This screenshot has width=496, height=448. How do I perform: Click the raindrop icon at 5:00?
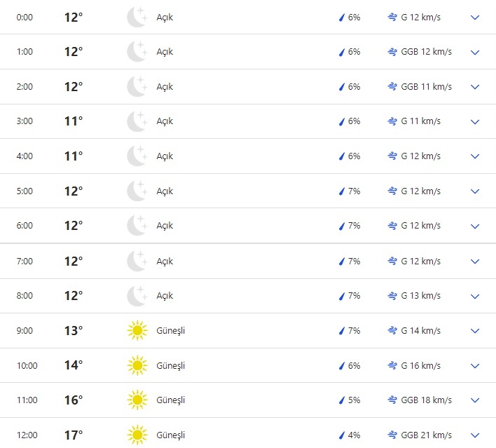(x=342, y=191)
